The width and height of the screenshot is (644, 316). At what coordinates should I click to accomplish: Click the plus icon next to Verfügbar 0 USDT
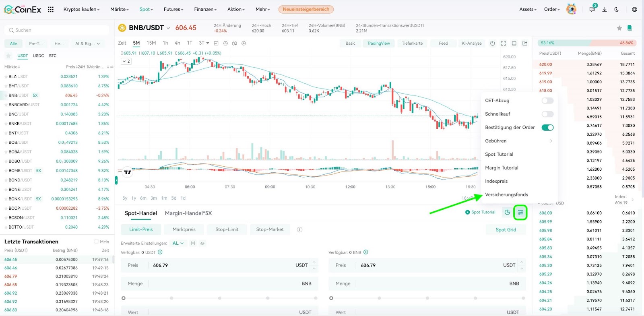[x=160, y=252]
